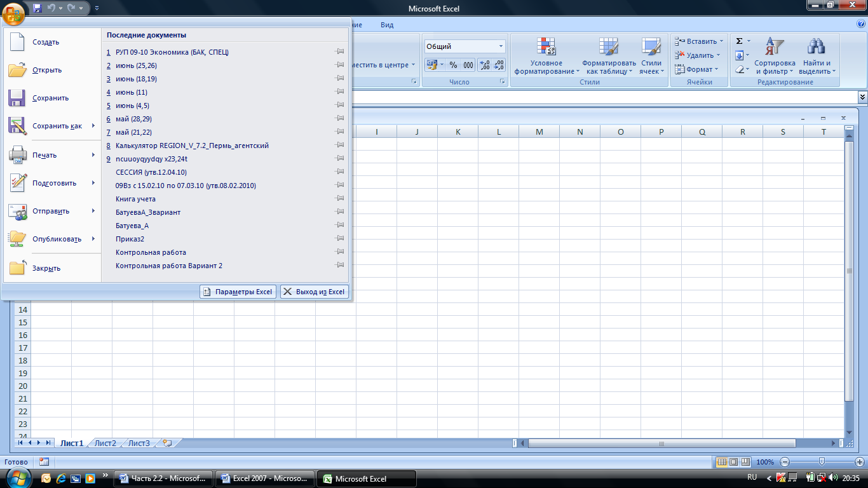Choose Сохранить in the Office menu

(52, 98)
